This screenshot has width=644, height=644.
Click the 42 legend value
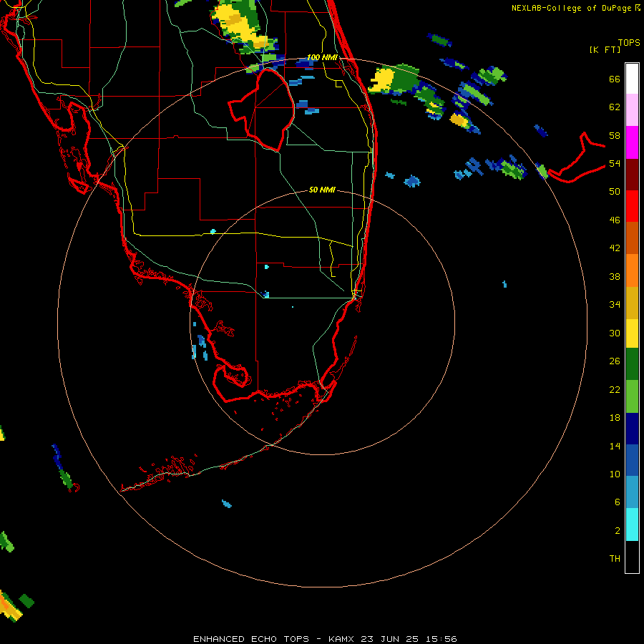tap(615, 248)
